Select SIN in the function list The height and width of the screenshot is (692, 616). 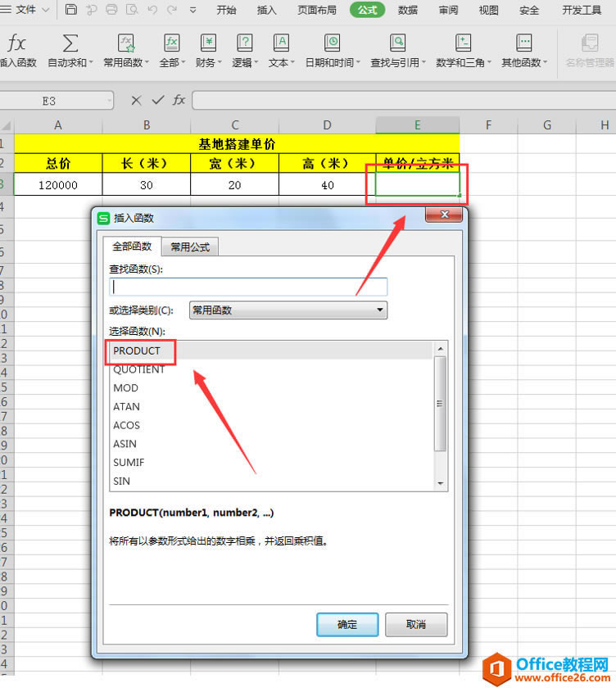pos(270,481)
